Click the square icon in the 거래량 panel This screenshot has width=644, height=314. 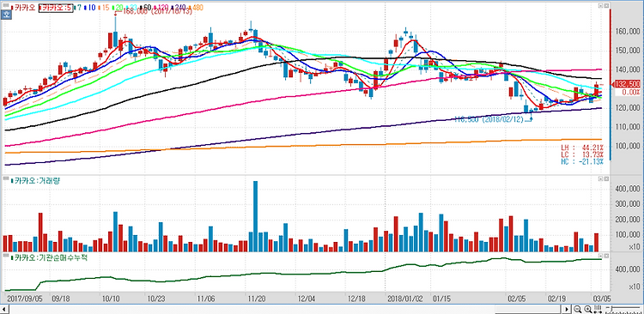pos(606,179)
